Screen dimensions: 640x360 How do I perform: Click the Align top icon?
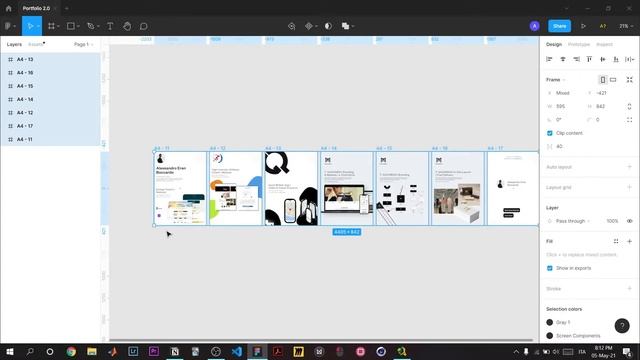[x=589, y=59]
